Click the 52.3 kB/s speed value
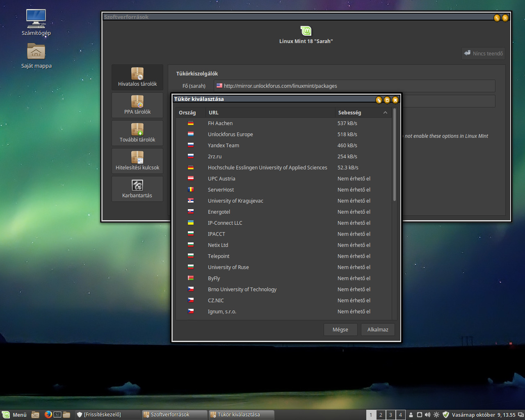Viewport: 525px width, 420px height. pyautogui.click(x=348, y=167)
